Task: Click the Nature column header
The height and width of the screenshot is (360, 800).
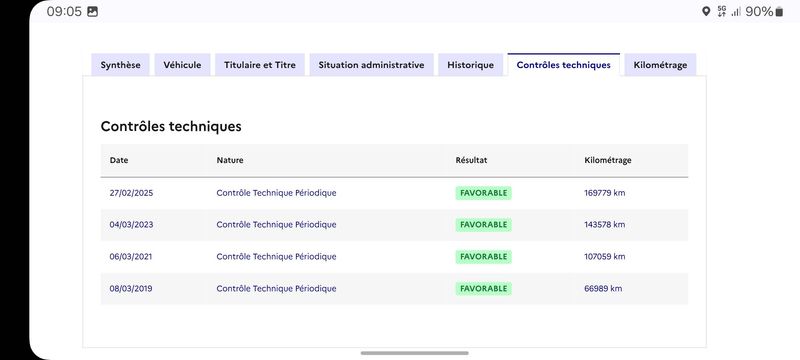Action: 230,160
